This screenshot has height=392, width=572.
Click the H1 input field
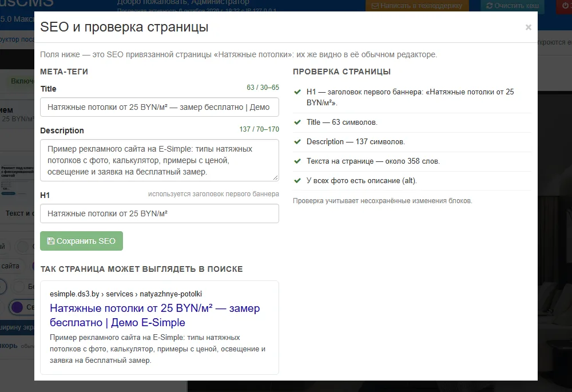(x=160, y=213)
